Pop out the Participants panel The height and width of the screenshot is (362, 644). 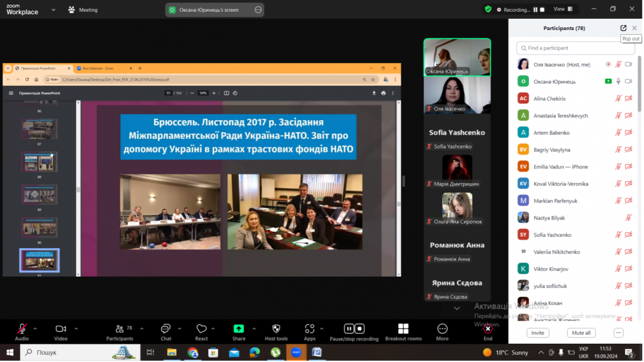click(623, 28)
